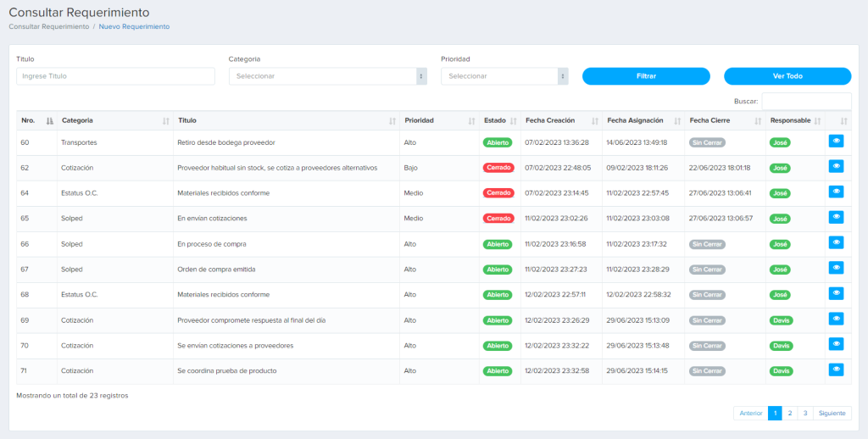The width and height of the screenshot is (868, 439).
Task: Click Cerrado badge in row 64
Action: (x=498, y=193)
